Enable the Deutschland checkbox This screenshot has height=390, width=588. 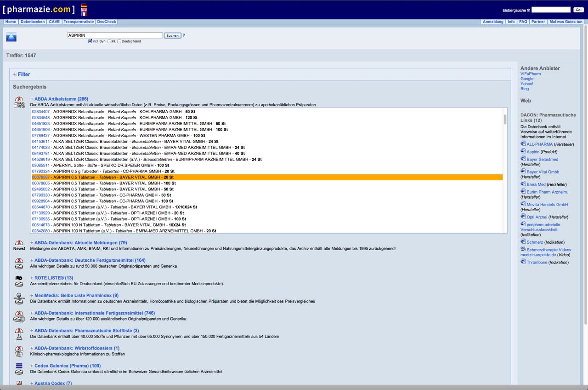tap(119, 41)
